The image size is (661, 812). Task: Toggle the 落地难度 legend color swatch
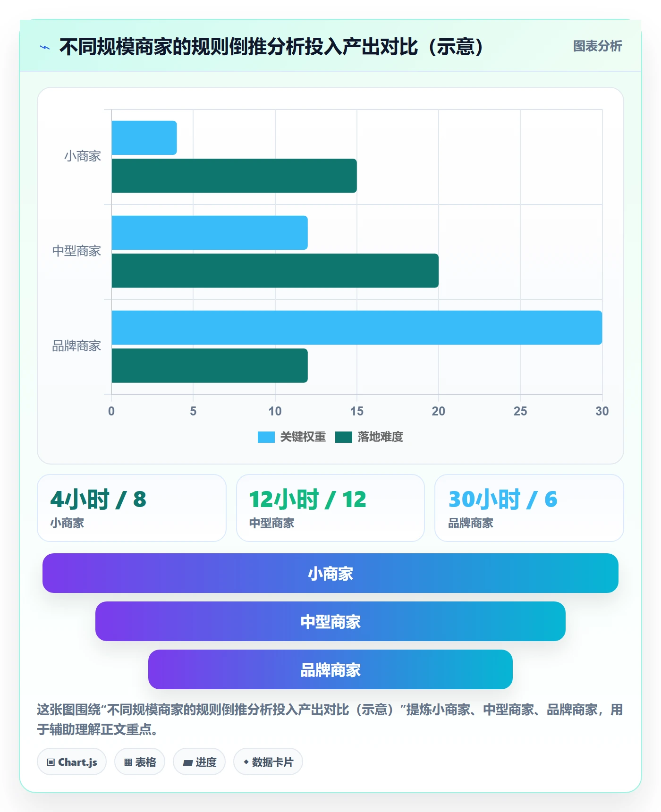[x=343, y=437]
